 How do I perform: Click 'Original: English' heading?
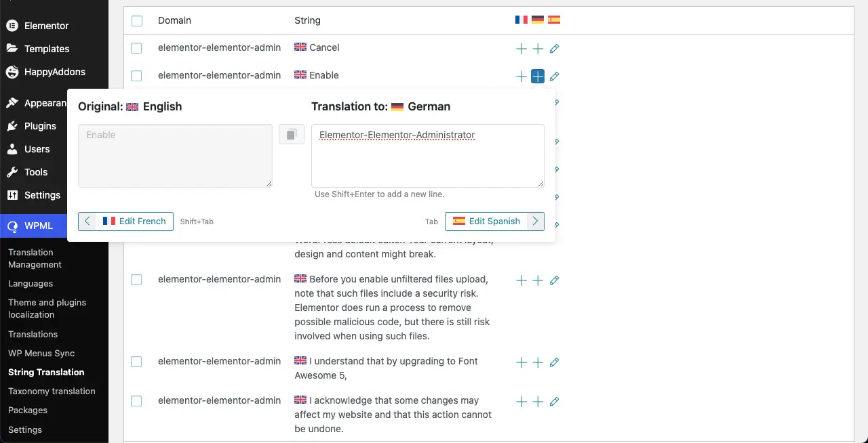[x=130, y=106]
